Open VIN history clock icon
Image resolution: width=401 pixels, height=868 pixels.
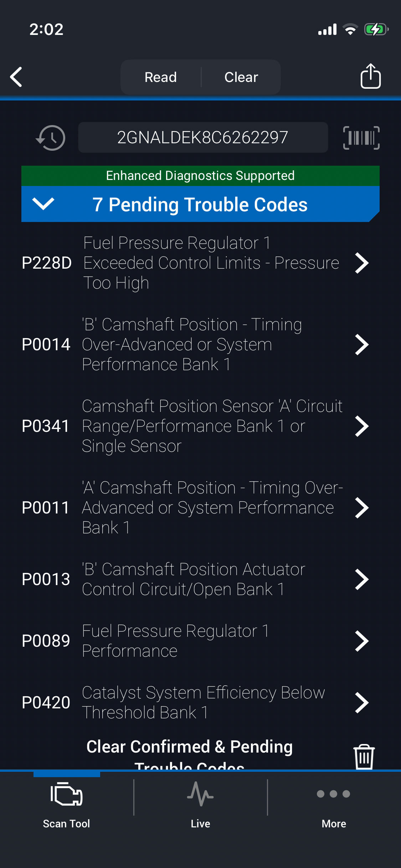[x=51, y=138]
